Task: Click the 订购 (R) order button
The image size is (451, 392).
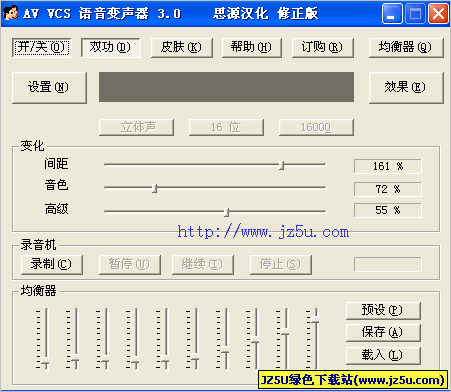Action: 322,47
